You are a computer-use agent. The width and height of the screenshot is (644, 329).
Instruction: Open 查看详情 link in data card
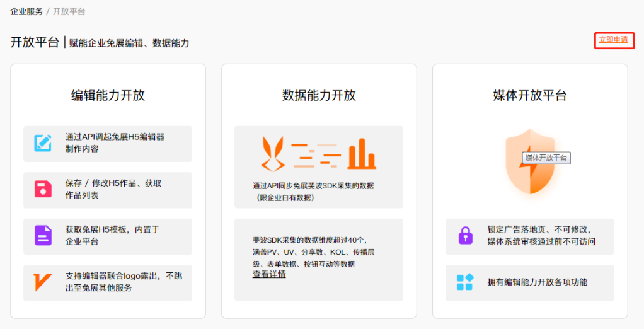(x=269, y=274)
